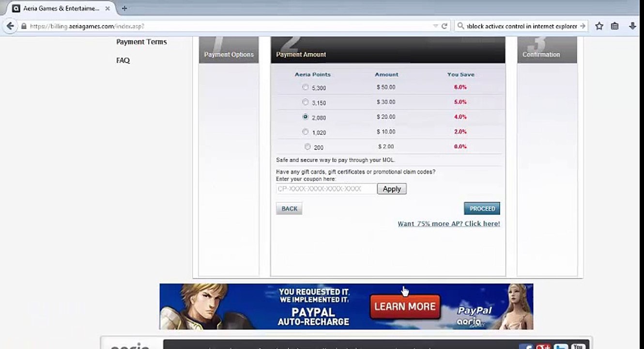Click the $2.00 amount text

tap(386, 146)
